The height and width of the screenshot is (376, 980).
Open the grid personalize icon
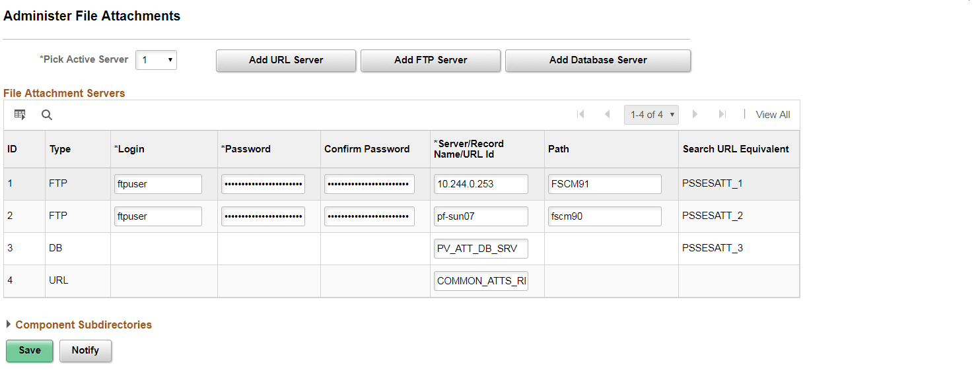[20, 115]
